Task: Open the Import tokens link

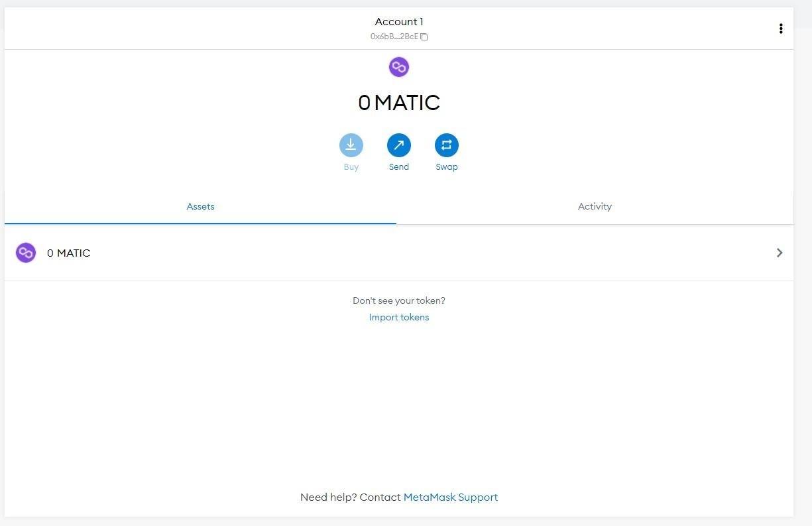Action: pos(399,317)
